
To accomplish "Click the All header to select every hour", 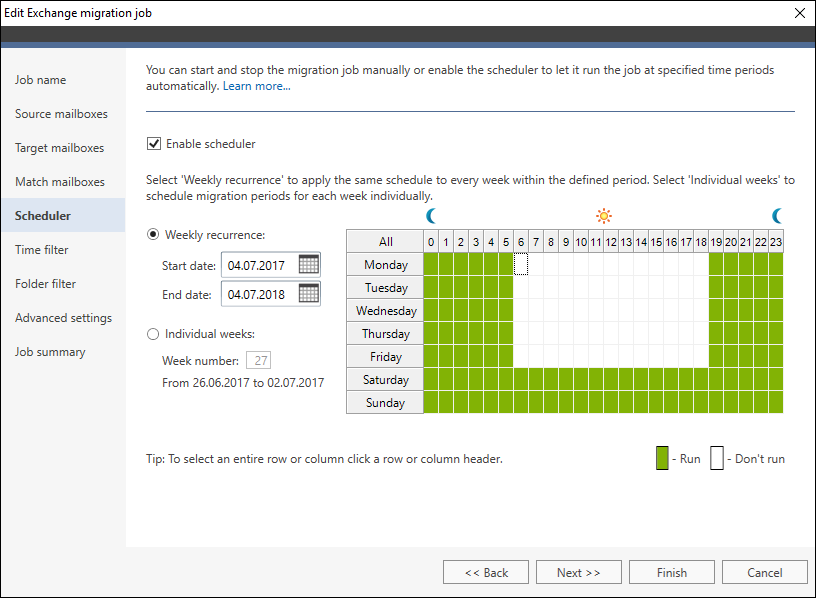I will (384, 241).
